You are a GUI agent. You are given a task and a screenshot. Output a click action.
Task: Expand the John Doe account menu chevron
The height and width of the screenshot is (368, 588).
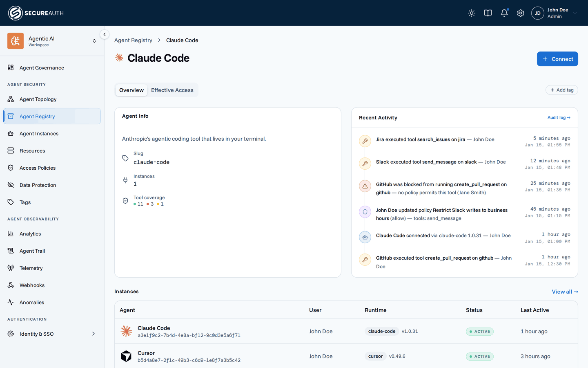click(x=575, y=13)
